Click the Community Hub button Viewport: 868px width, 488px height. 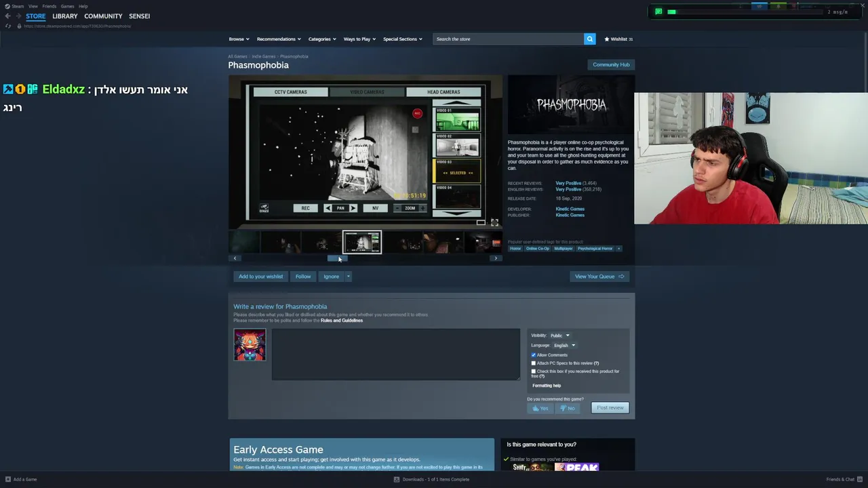click(x=611, y=65)
